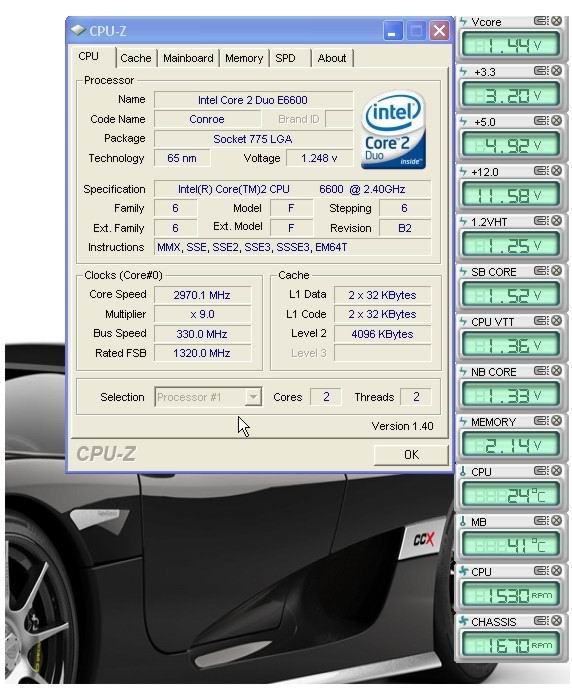572x693 pixels.
Task: Click the OK button in CPU-Z
Action: point(411,455)
